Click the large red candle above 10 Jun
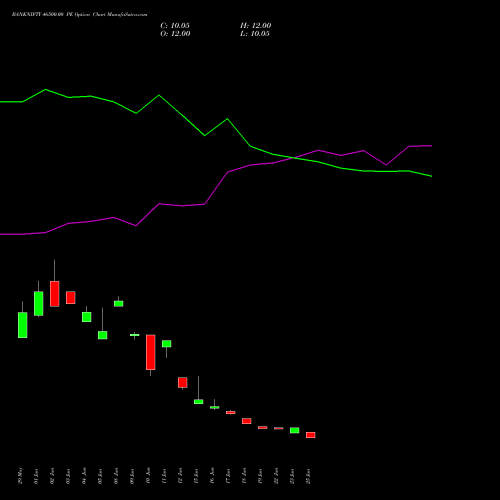The height and width of the screenshot is (500, 500). (151, 352)
